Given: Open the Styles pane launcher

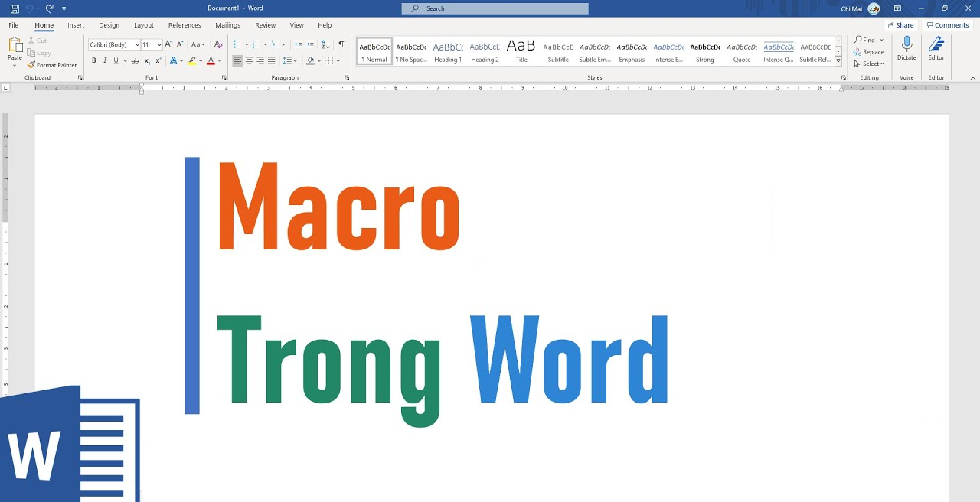Looking at the screenshot, I should coord(844,77).
